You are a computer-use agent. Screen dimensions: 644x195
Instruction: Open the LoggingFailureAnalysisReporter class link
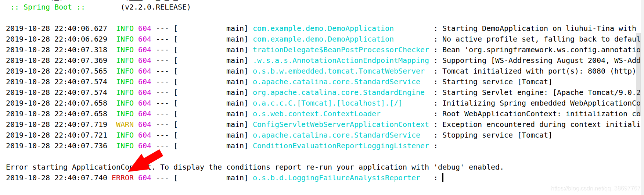pyautogui.click(x=337, y=178)
